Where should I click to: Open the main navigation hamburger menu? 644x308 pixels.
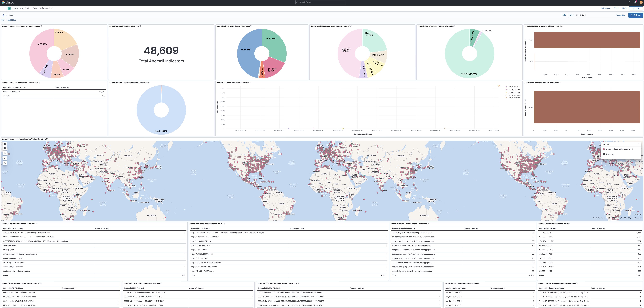coord(3,8)
